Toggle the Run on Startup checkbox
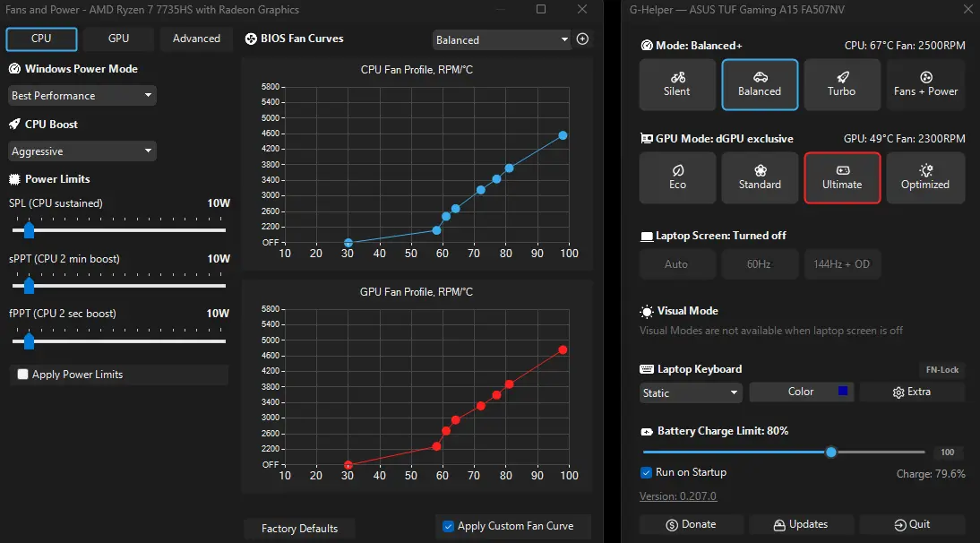 click(646, 472)
